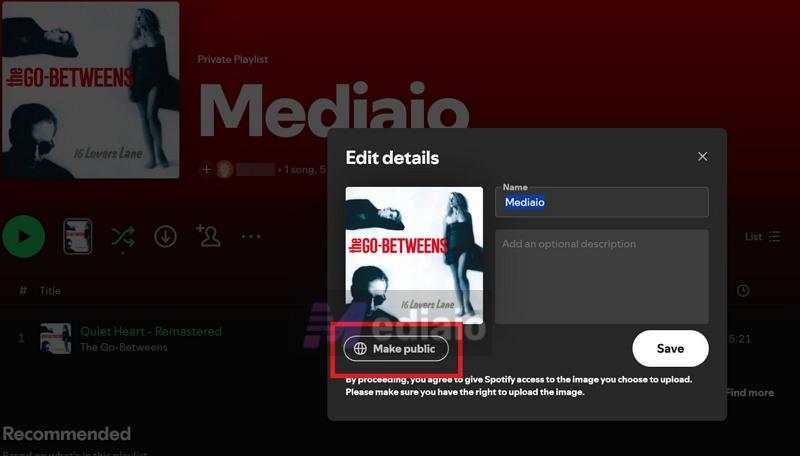Screen dimensions: 800x456
Task: Click the Find more link
Action: tap(749, 393)
